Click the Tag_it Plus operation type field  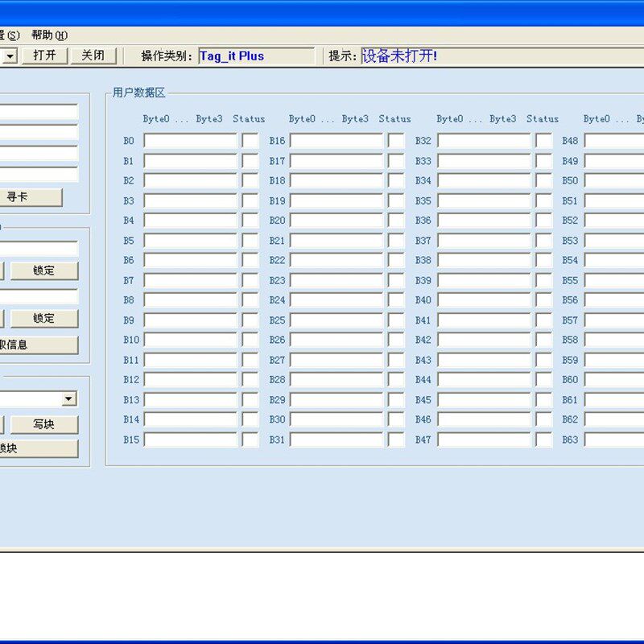coord(257,56)
